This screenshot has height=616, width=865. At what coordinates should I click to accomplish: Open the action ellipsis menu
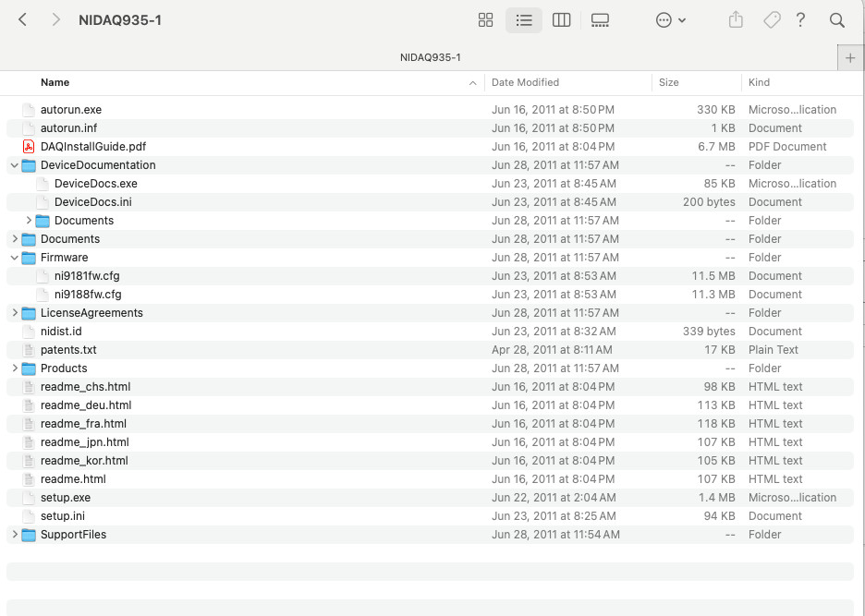coord(670,20)
